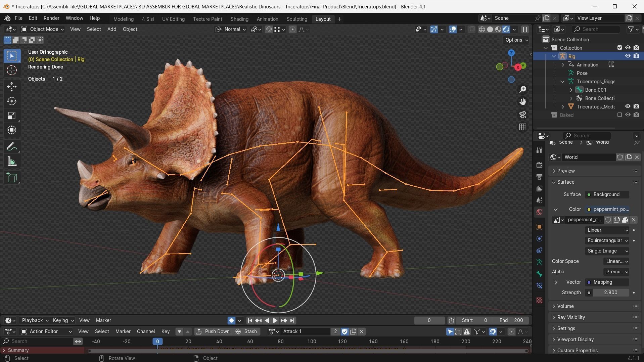
Task: Activate the Move tool
Action: click(12, 87)
